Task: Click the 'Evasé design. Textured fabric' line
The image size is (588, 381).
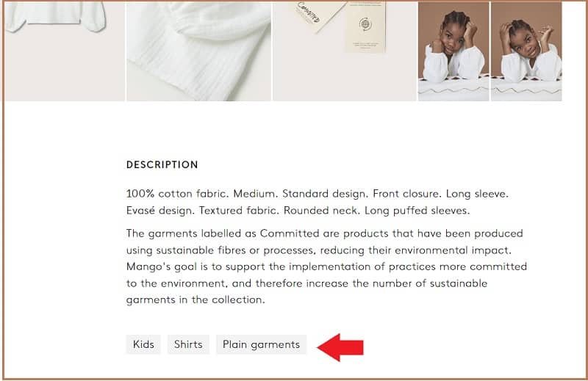Action: click(x=298, y=211)
